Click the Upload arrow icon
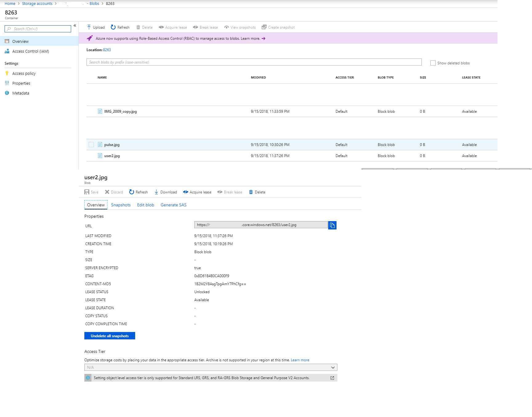Image resolution: width=532 pixels, height=417 pixels. point(89,27)
